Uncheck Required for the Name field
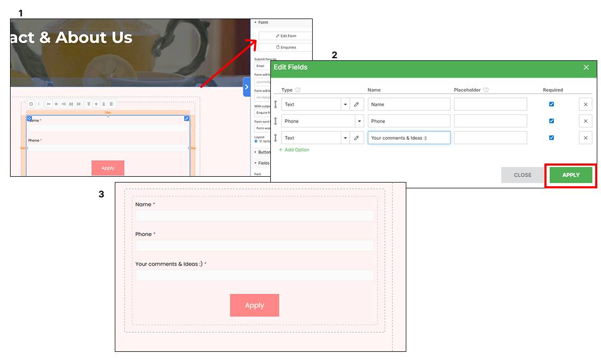The image size is (601, 364). 552,104
